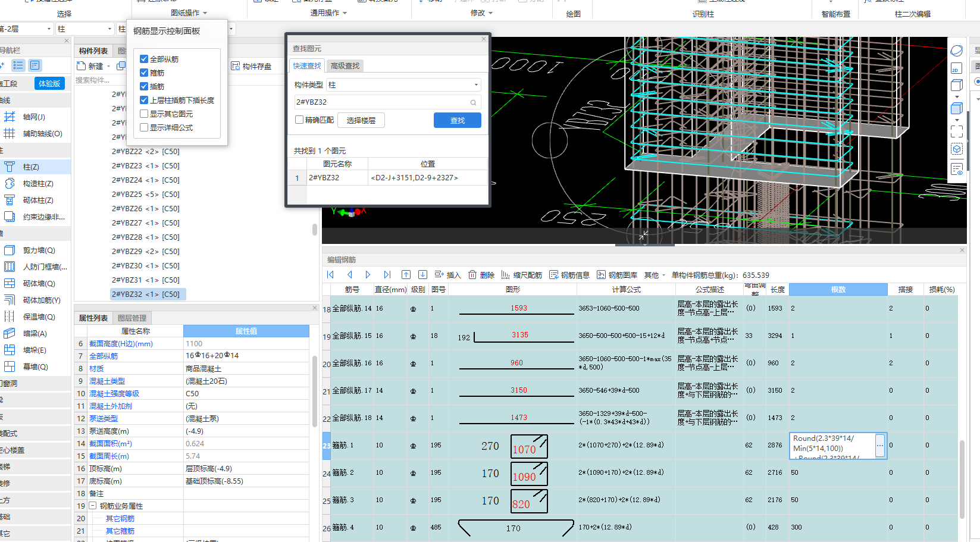Click the dashed cube isolate icon
Viewport: 980px width, 542px height.
click(957, 149)
